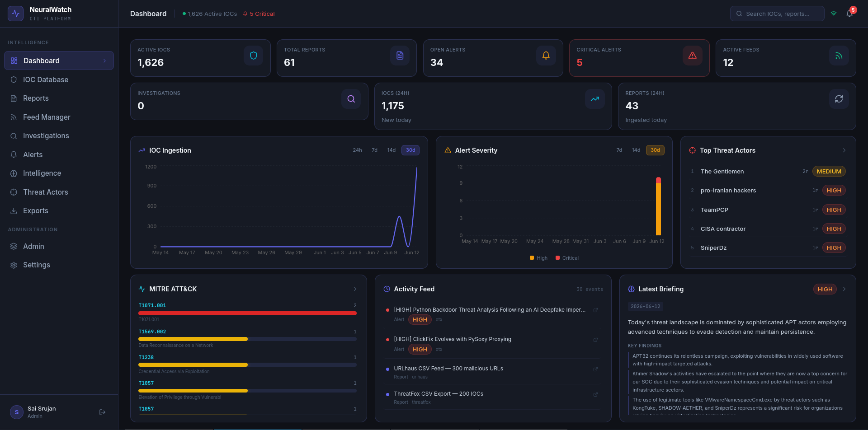868x430 pixels.
Task: Click the HIGH badge on Latest Briefing
Action: tap(825, 289)
